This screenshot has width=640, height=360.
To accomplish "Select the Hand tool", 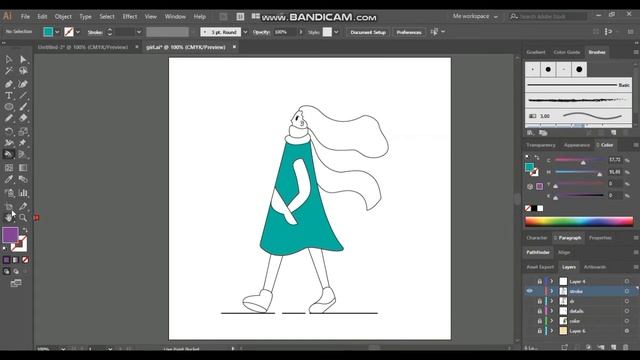I will tap(9, 218).
